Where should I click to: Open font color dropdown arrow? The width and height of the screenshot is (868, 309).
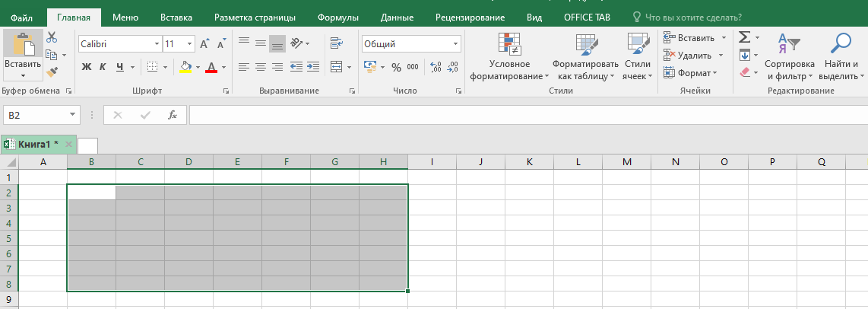pos(223,67)
